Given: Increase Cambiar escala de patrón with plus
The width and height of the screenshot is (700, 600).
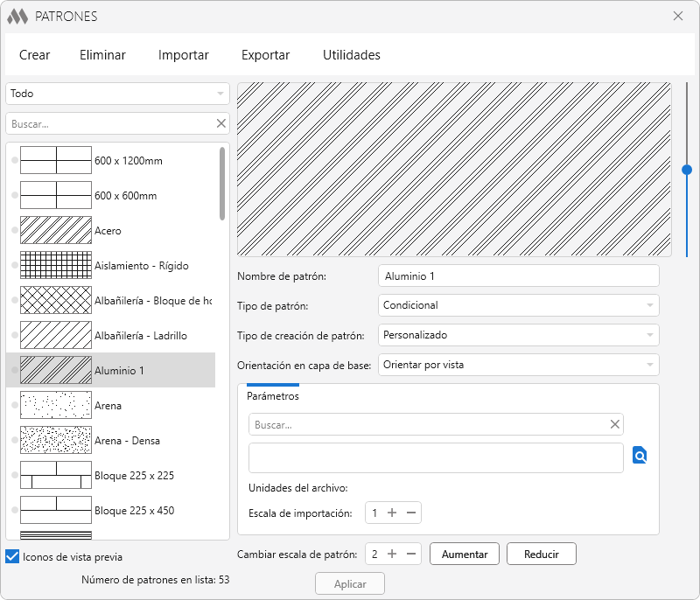Looking at the screenshot, I should coord(392,554).
